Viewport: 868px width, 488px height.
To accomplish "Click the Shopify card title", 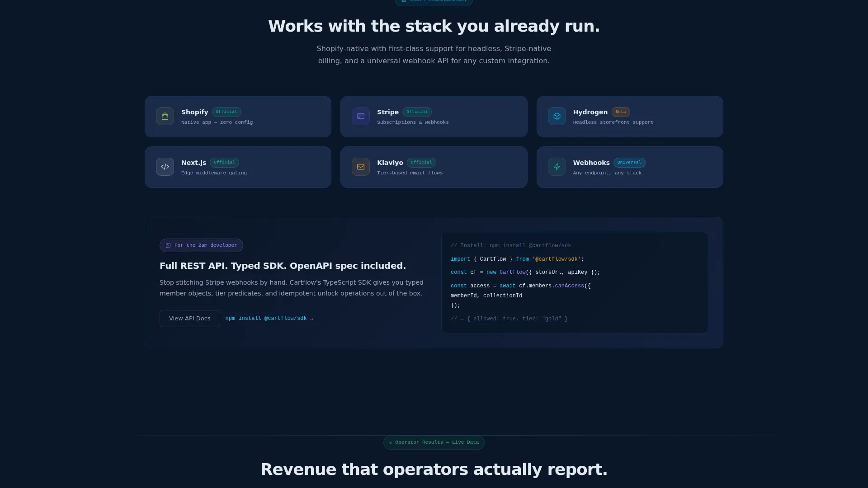I will pyautogui.click(x=195, y=112).
